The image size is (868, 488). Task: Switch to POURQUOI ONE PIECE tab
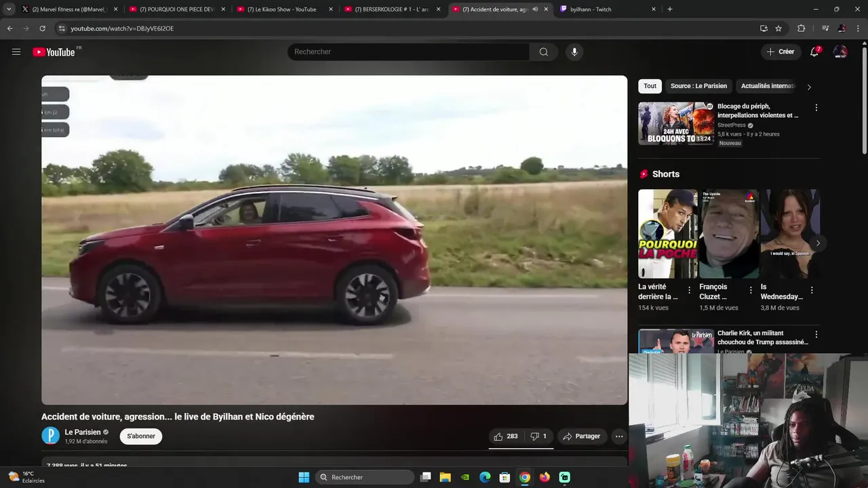coord(178,9)
